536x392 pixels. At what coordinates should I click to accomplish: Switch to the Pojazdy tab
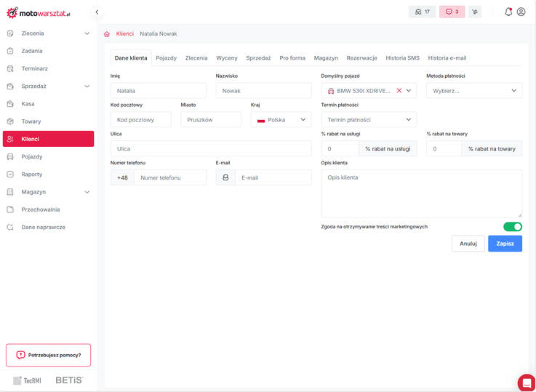[x=166, y=58]
